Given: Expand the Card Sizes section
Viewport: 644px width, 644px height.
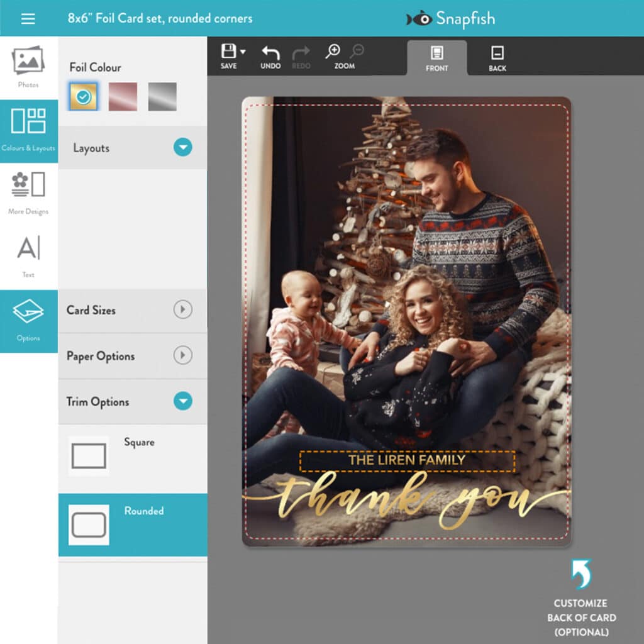Looking at the screenshot, I should 182,309.
